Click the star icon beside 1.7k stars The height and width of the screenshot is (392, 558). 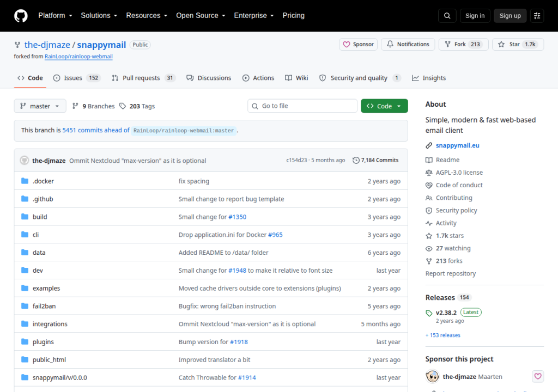coord(429,236)
